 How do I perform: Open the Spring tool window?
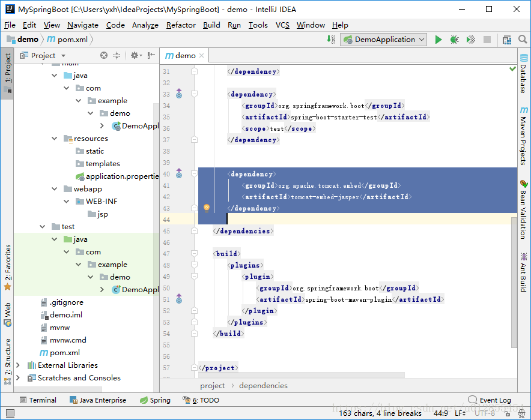tap(156, 400)
